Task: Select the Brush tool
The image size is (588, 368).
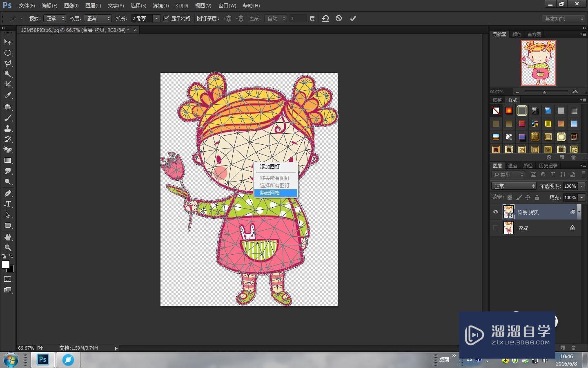Action: (x=7, y=118)
